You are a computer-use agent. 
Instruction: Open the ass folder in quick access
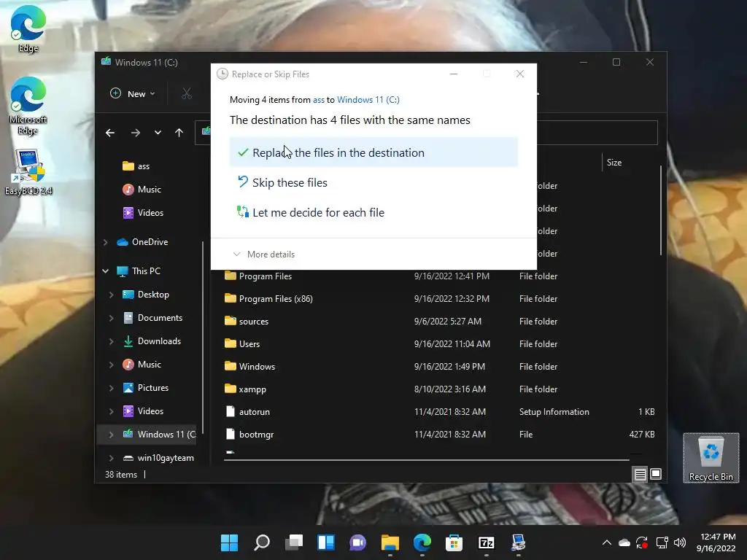[136, 166]
